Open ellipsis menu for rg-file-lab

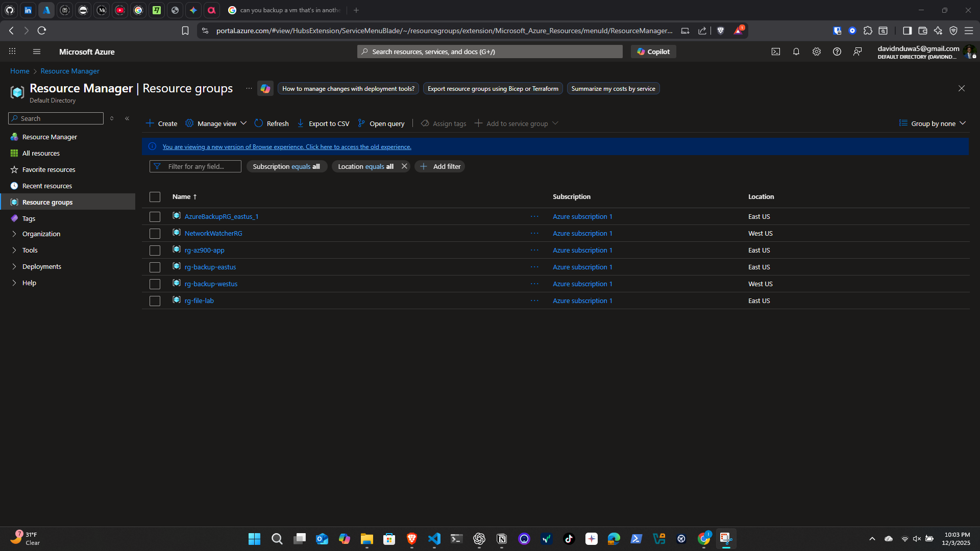click(x=534, y=300)
